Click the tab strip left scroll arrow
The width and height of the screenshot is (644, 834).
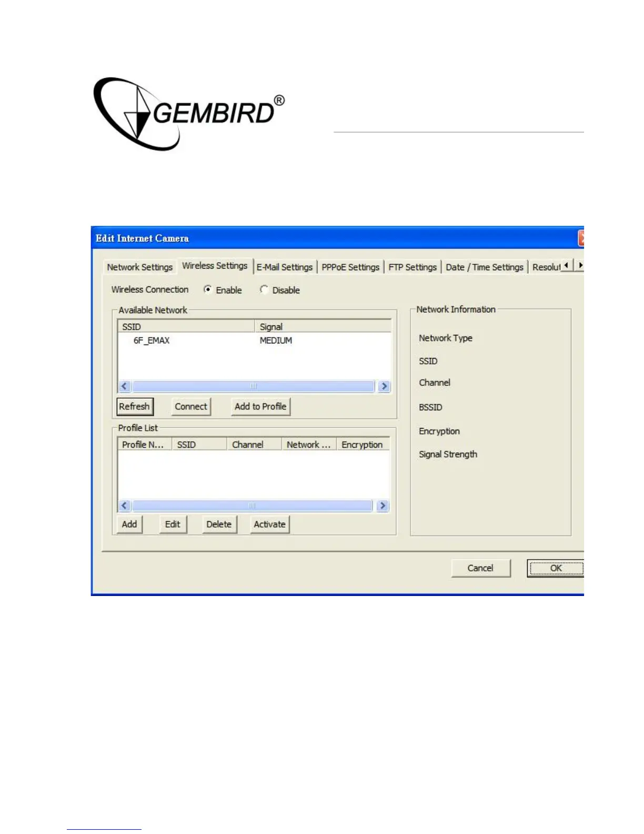[x=566, y=265]
